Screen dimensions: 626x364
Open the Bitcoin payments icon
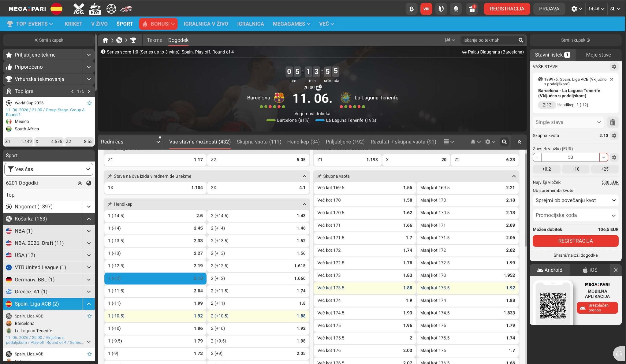[x=411, y=9]
